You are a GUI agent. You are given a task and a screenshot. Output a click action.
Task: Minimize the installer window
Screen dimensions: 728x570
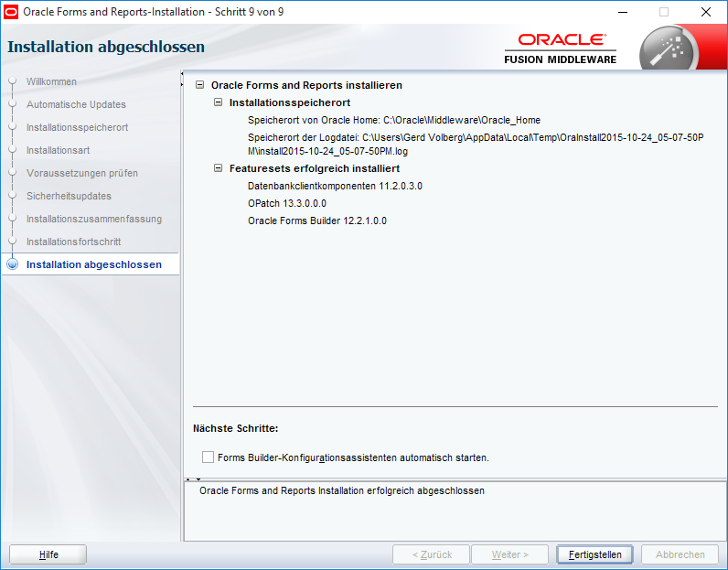click(x=623, y=12)
